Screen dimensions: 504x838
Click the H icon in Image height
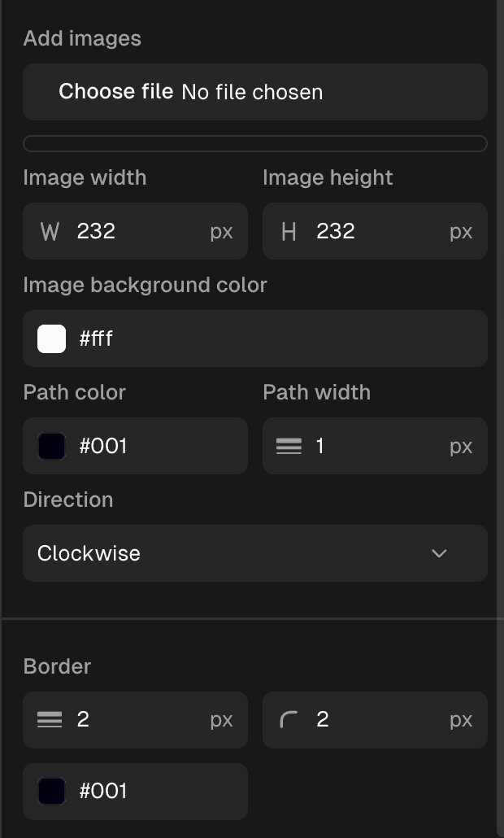coord(289,232)
